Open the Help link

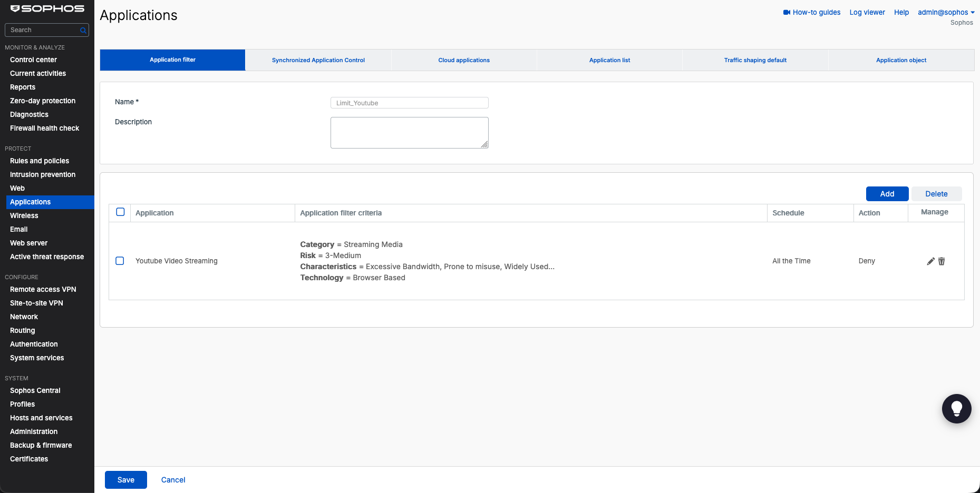coord(901,13)
